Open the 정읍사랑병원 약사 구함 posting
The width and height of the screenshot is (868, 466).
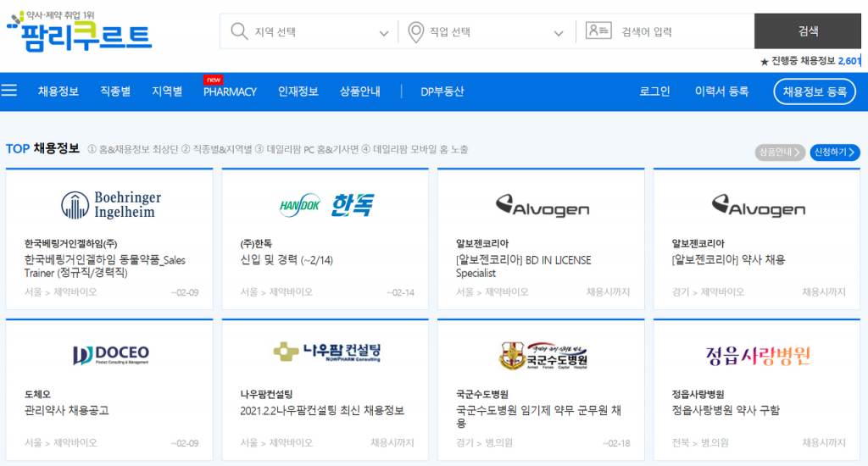(726, 411)
